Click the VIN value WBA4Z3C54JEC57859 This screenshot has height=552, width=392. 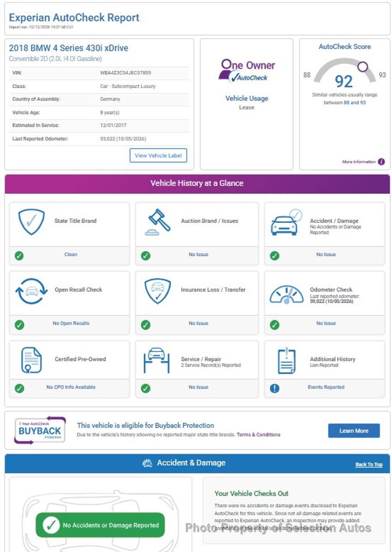tap(126, 73)
